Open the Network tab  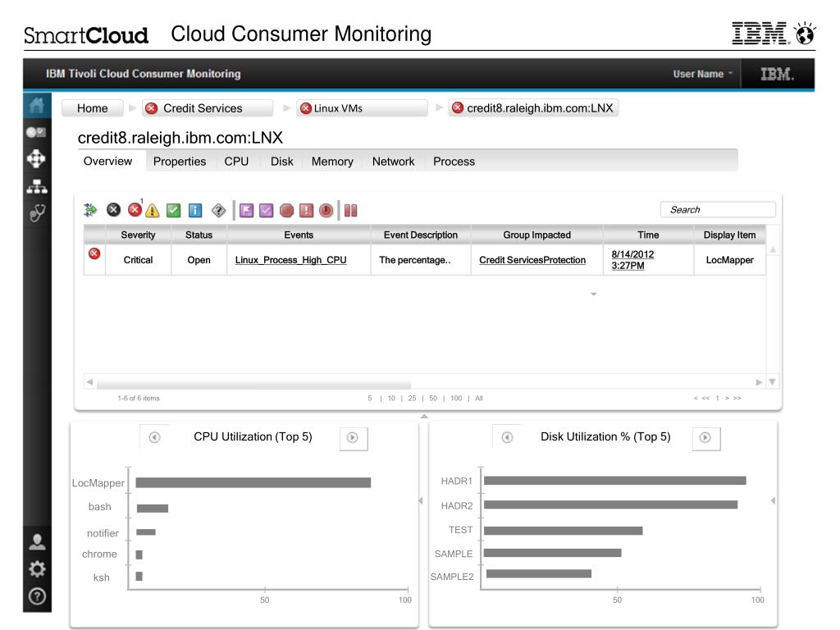tap(393, 162)
